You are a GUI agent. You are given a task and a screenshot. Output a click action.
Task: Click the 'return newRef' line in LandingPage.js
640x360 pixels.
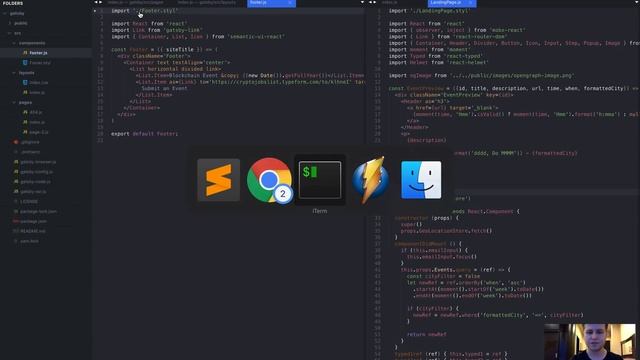pyautogui.click(x=427, y=335)
